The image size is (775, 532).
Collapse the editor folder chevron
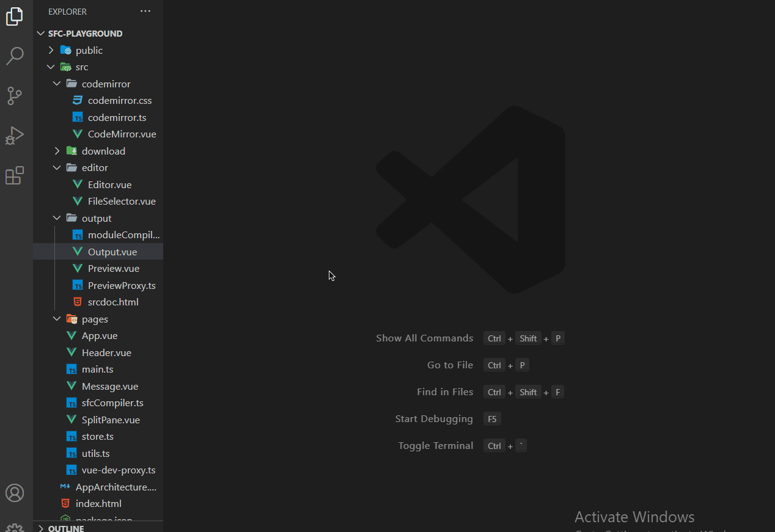57,167
